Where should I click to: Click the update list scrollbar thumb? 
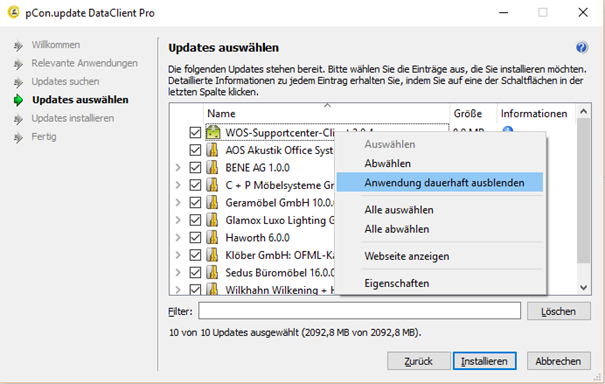[583, 191]
